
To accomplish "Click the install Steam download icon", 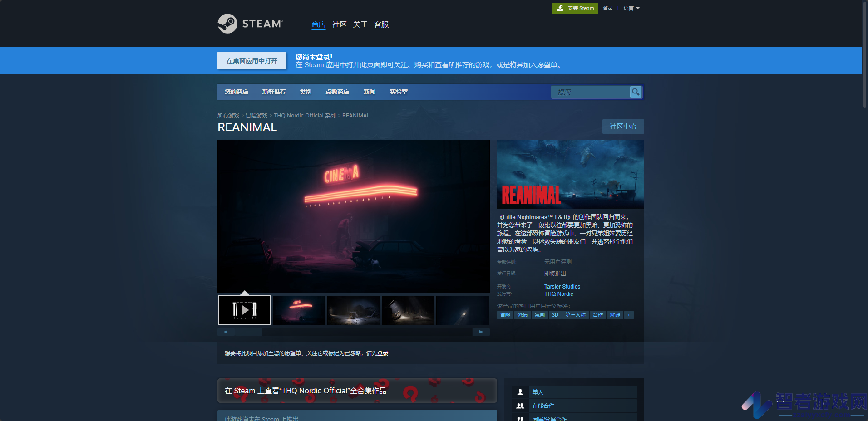I will coord(560,8).
